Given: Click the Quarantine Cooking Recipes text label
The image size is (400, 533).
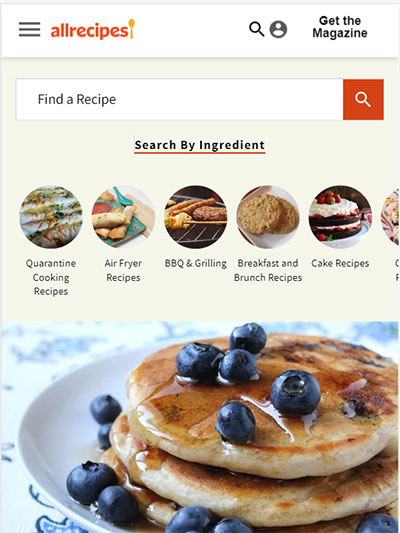Looking at the screenshot, I should tap(51, 277).
